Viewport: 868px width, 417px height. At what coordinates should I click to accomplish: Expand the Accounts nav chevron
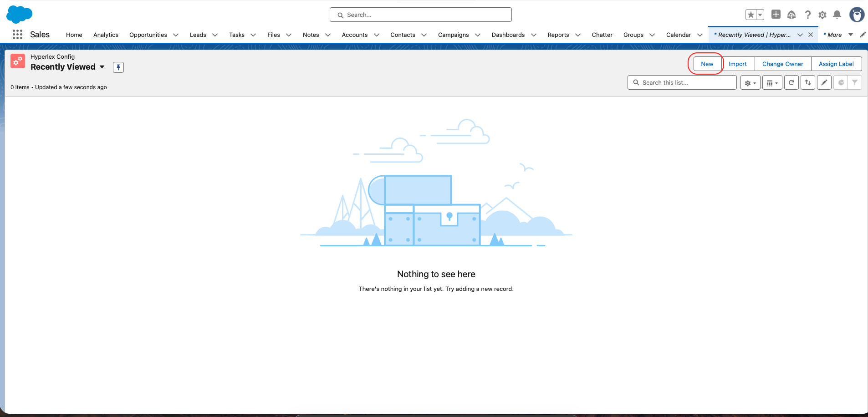(x=377, y=35)
